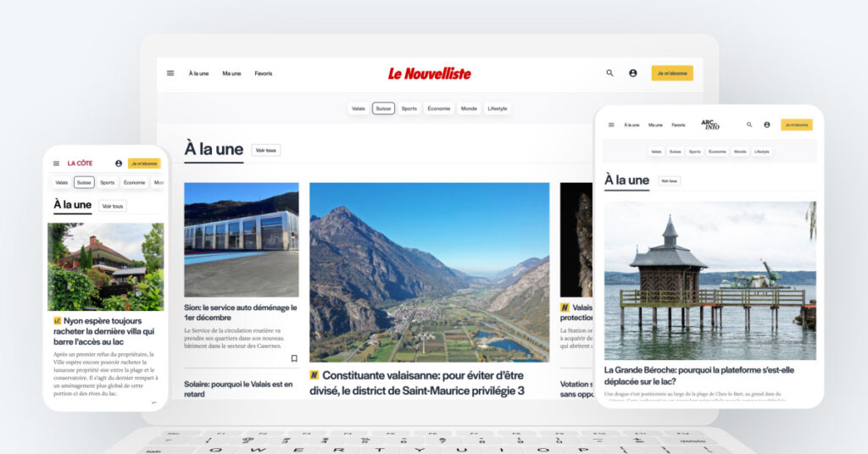Open the Saint-Maurice valley mountain photo
Viewport: 868px width, 454px height.
click(x=430, y=272)
